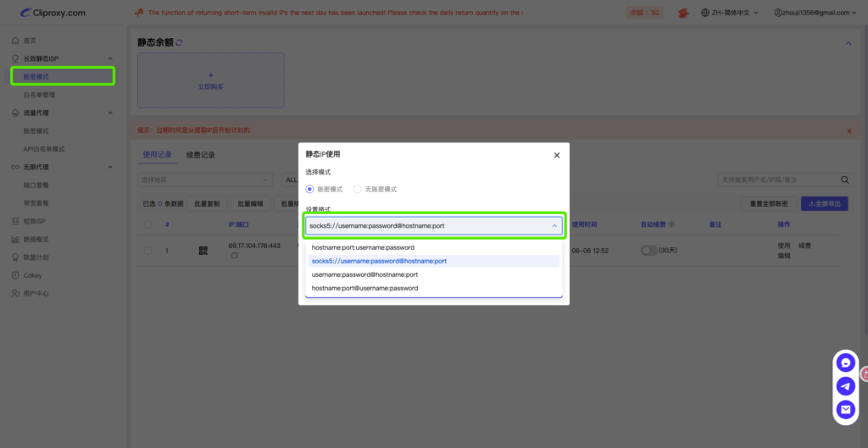Open API白名单模式 in the sidebar
Viewport: 868px width, 448px height.
(x=44, y=149)
